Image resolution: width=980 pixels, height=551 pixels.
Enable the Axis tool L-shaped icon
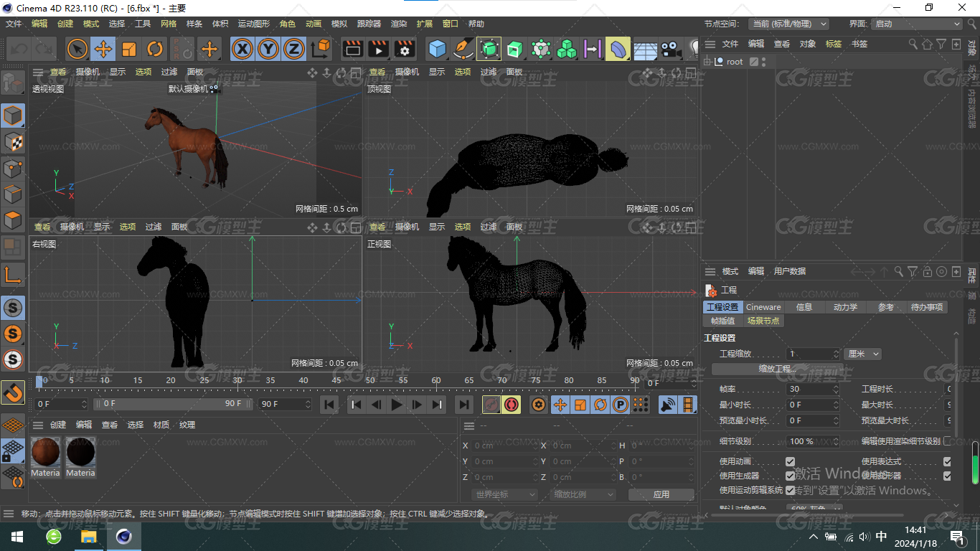coord(13,274)
